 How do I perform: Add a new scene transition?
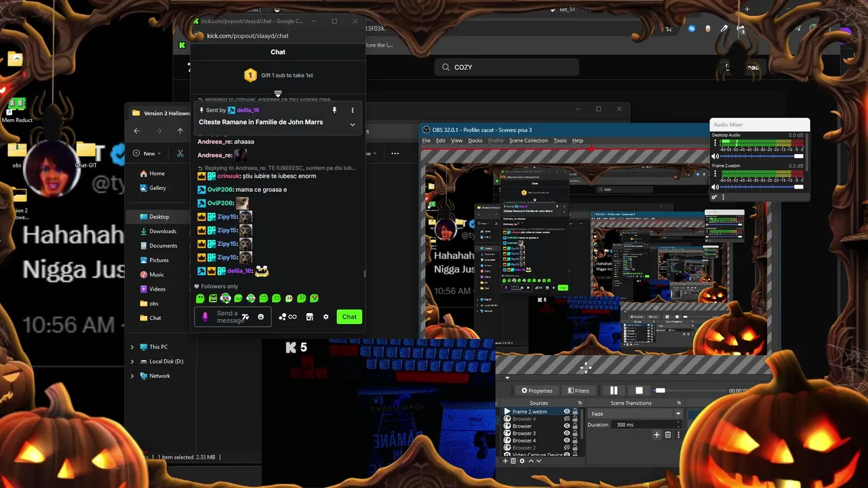click(656, 434)
